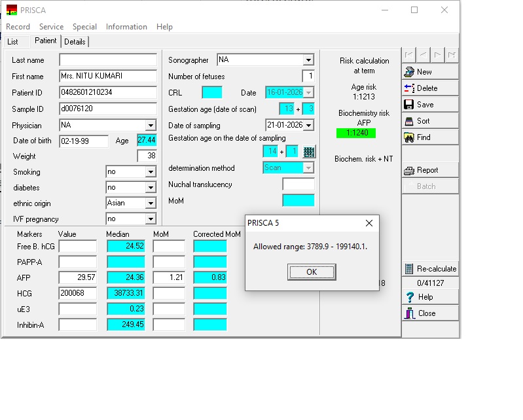This screenshot has height=420, width=523.
Task: Save the current patient record
Action: pyautogui.click(x=429, y=105)
